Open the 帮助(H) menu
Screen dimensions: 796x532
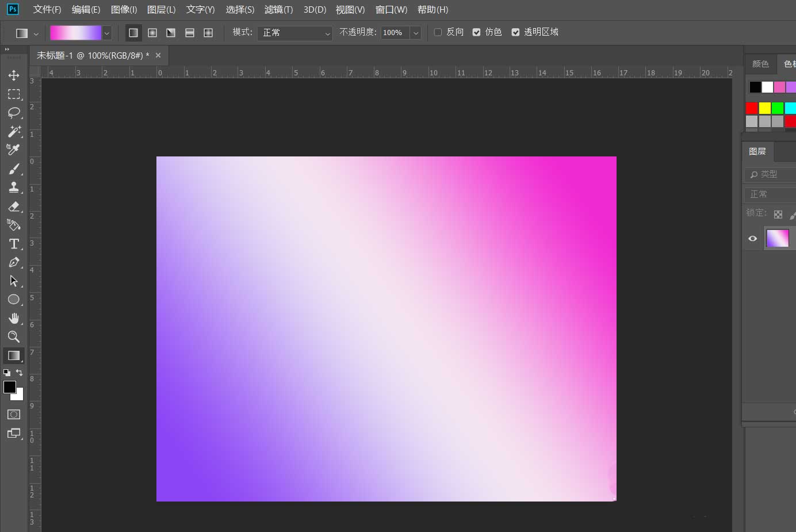tap(433, 9)
